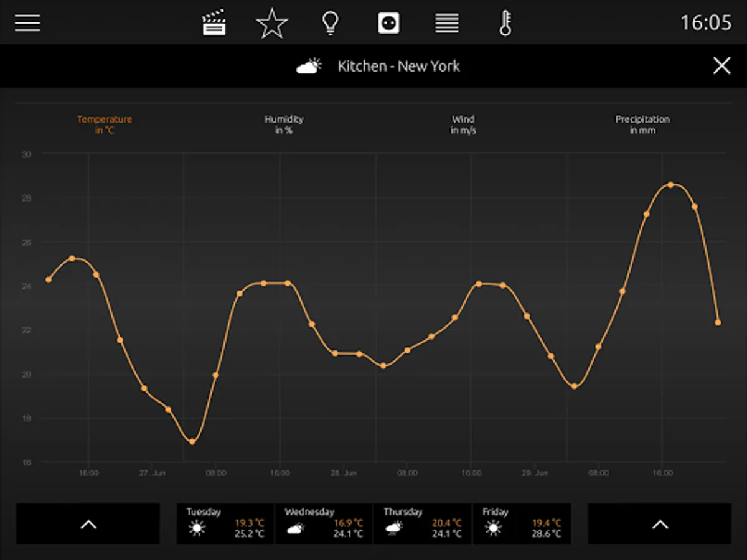Screen dimensions: 747x560
Task: Click the 16:05 clock display
Action: 706,23
